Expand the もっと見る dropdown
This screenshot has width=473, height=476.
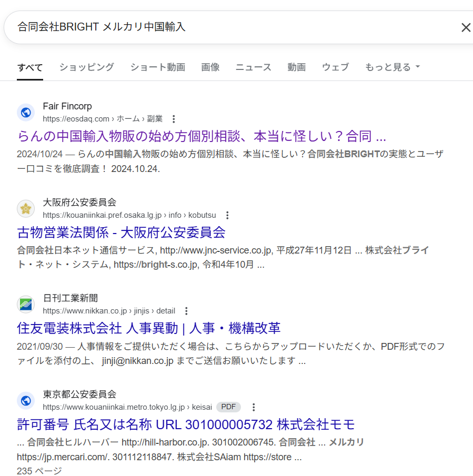[393, 67]
